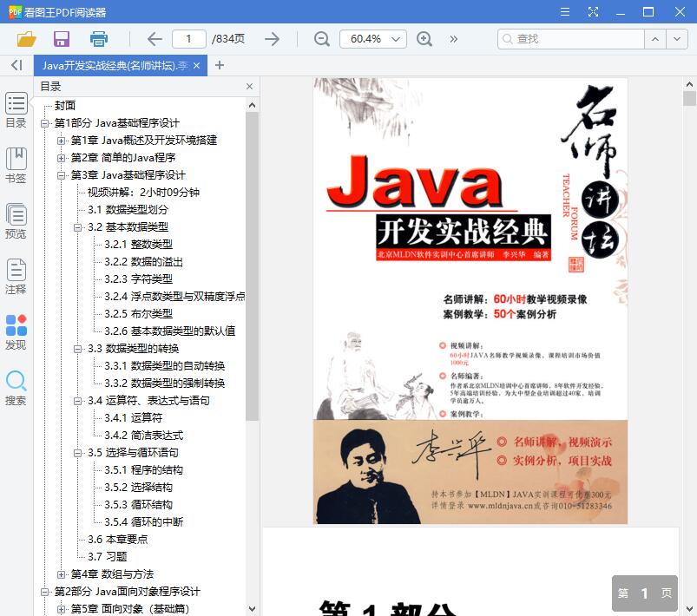697x616 pixels.
Task: Enter fullscreen mode from title bar
Action: coord(593,11)
